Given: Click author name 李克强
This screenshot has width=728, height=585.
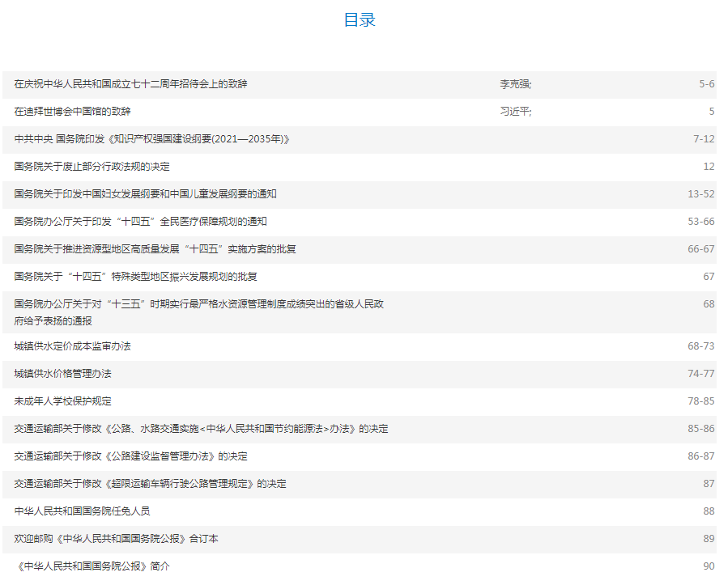Looking at the screenshot, I should (x=515, y=84).
